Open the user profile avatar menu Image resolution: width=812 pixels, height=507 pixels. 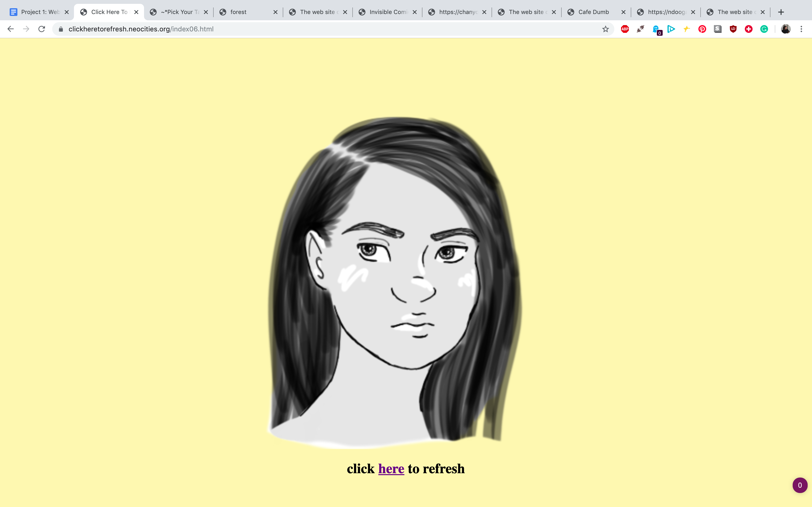785,29
